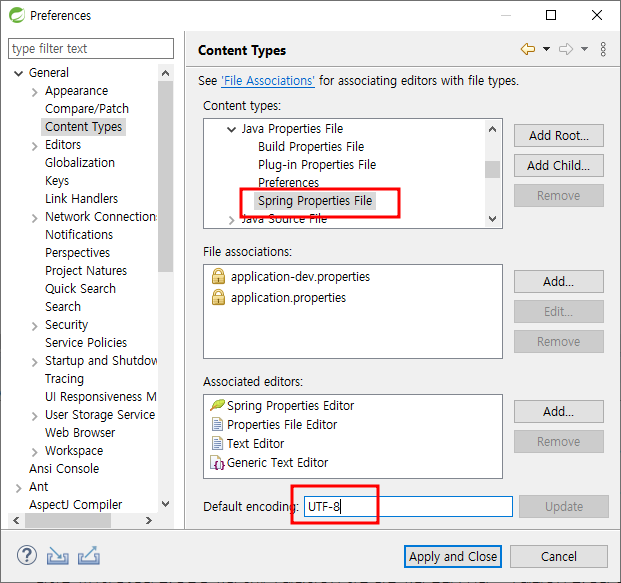Collapse Java Properties File content type
The image size is (621, 583).
point(231,129)
